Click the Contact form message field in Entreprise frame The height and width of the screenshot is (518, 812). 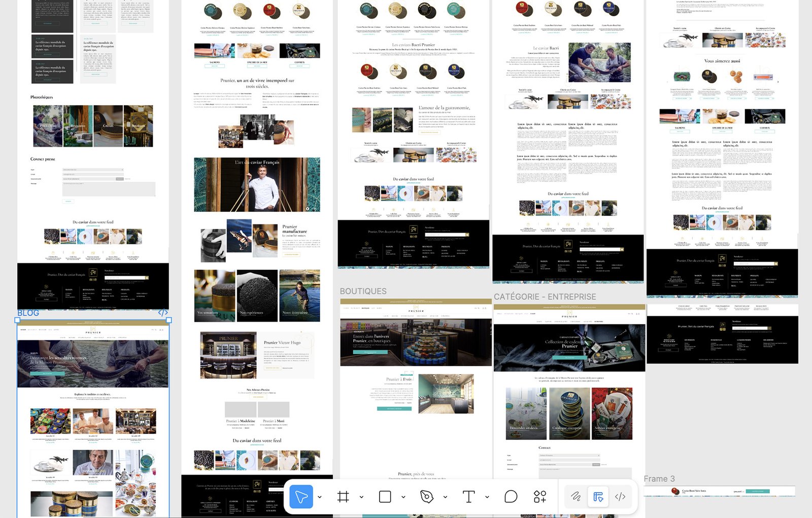(585, 473)
